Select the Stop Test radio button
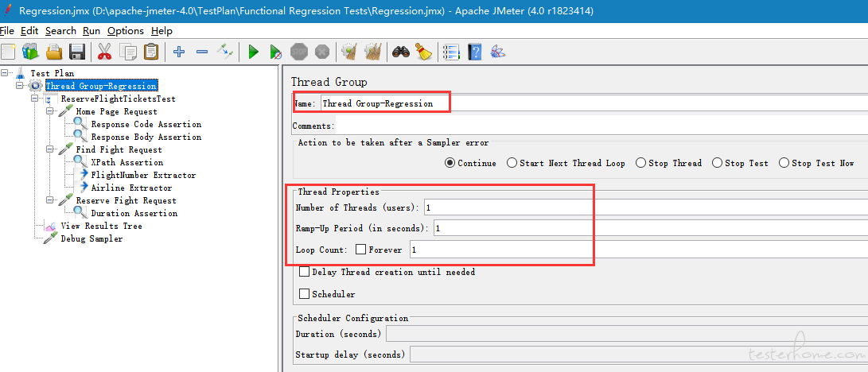Screen dimensions: 868x372 point(717,163)
